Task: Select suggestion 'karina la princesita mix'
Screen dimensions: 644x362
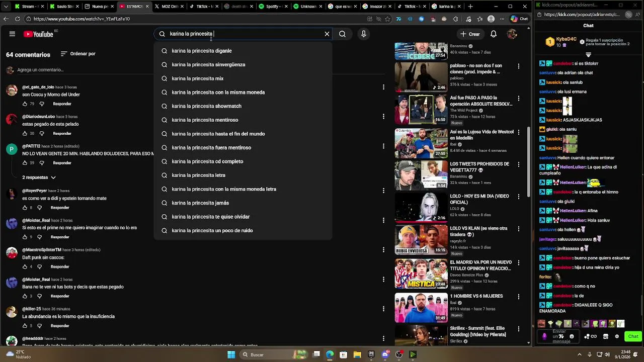Action: [x=243, y=78]
